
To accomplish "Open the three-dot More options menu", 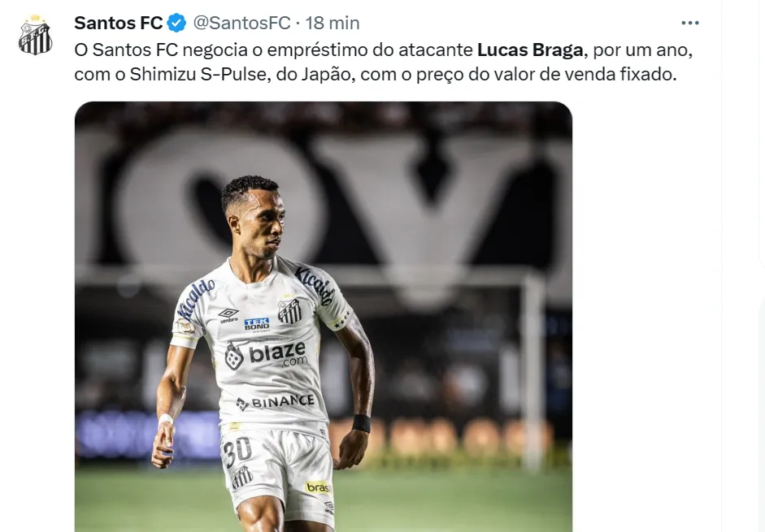I will [x=690, y=23].
